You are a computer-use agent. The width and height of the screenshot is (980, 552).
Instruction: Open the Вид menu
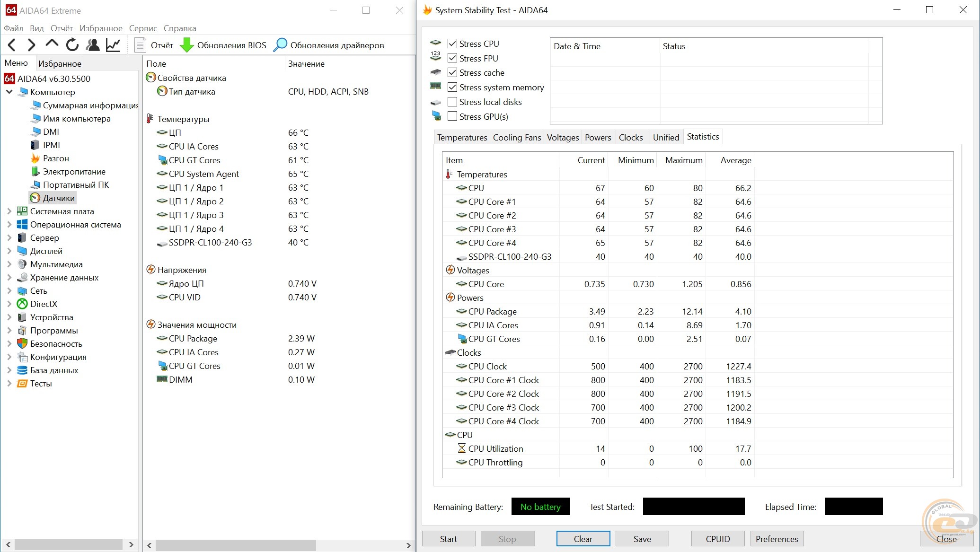click(37, 28)
